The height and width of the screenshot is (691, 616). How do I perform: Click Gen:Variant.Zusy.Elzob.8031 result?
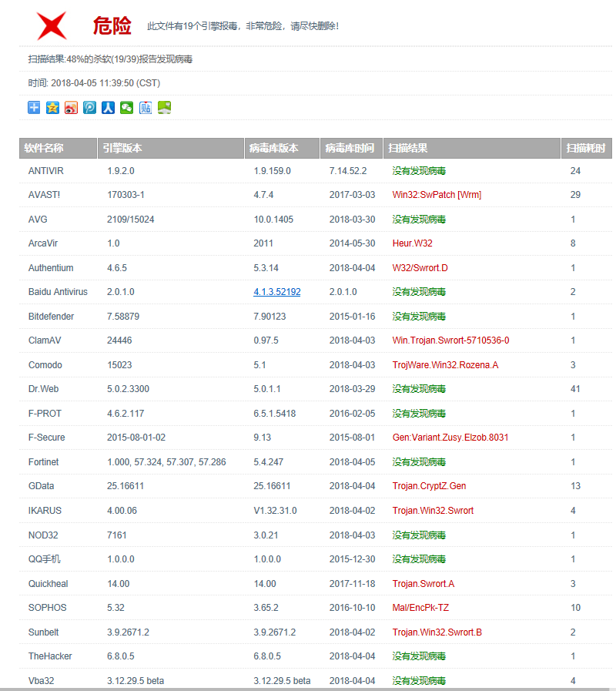(x=450, y=437)
